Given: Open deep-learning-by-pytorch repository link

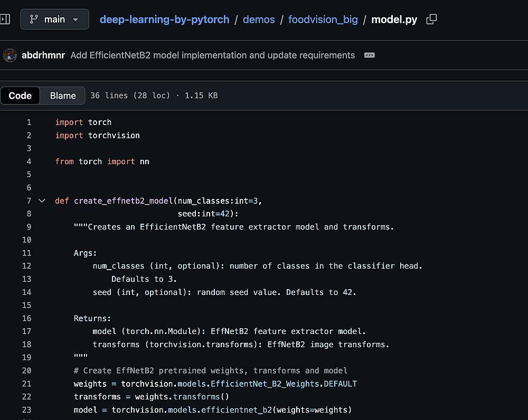Looking at the screenshot, I should click(164, 20).
